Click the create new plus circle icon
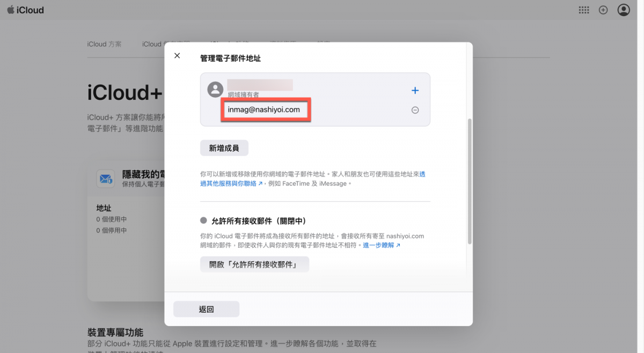 [x=603, y=10]
